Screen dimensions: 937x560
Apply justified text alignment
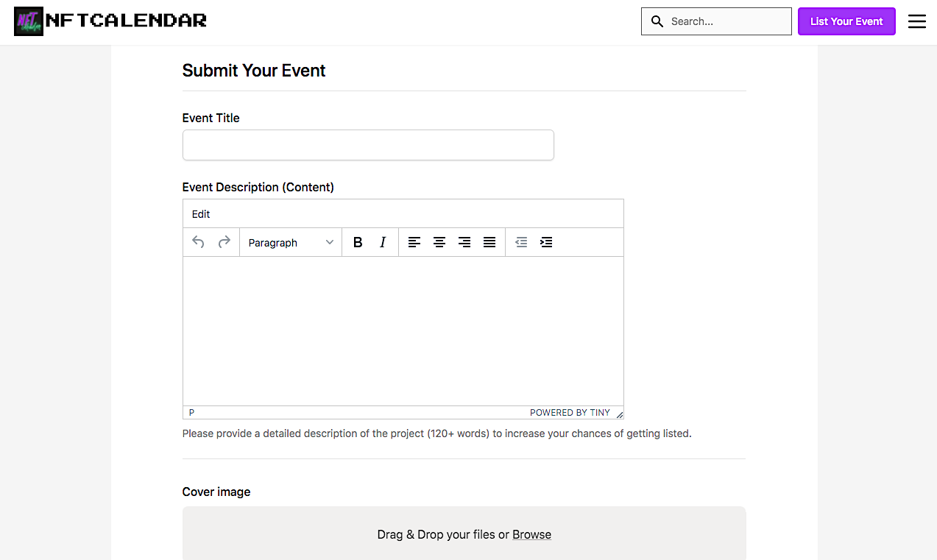[x=489, y=242]
